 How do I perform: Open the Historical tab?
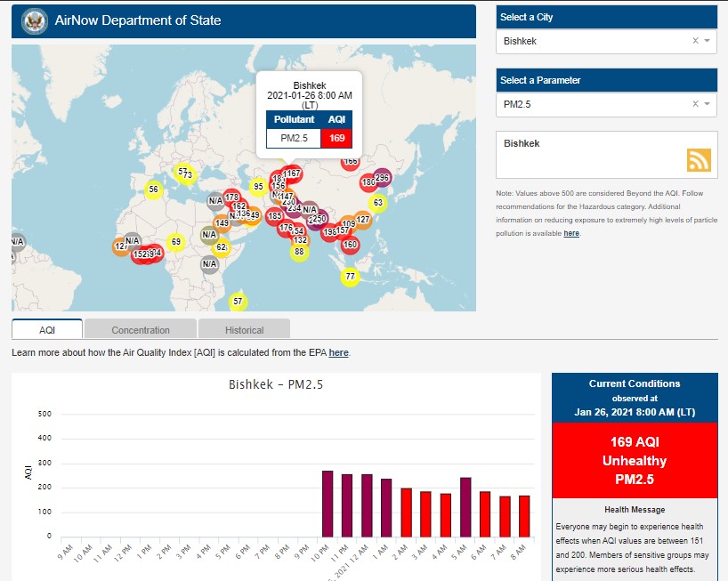[x=244, y=329]
